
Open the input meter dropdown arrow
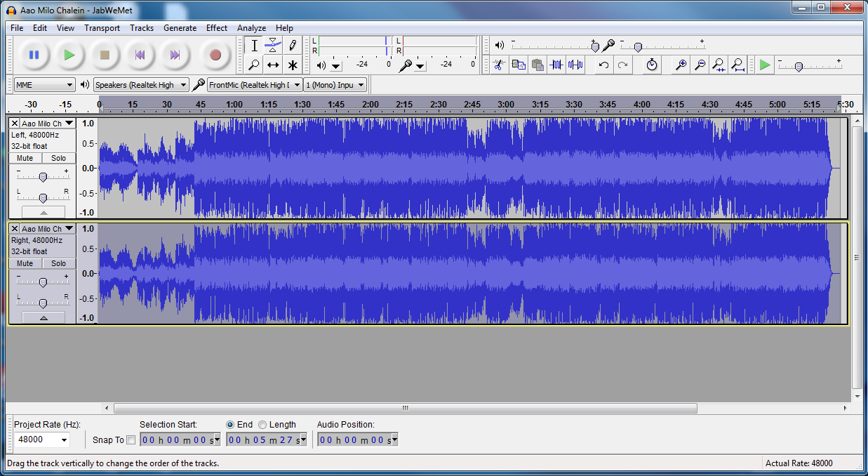420,66
